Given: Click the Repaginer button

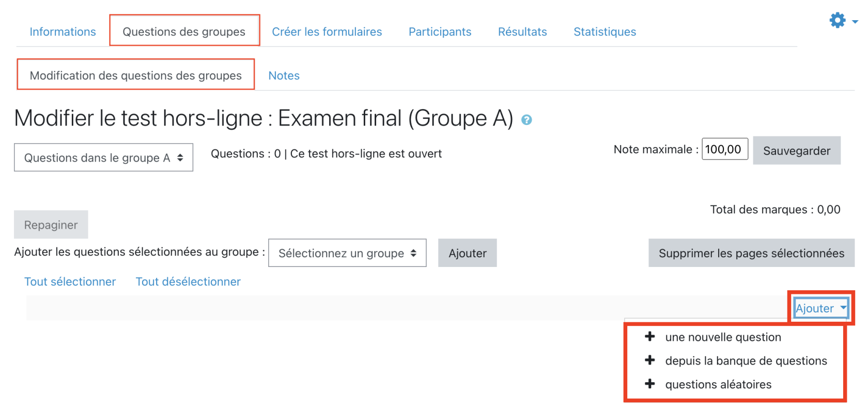Looking at the screenshot, I should pos(51,225).
